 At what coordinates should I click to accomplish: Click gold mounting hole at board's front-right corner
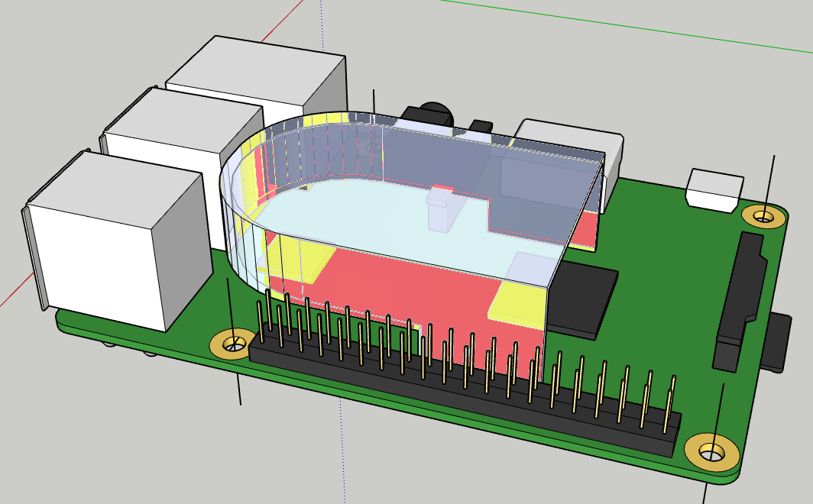point(711,452)
